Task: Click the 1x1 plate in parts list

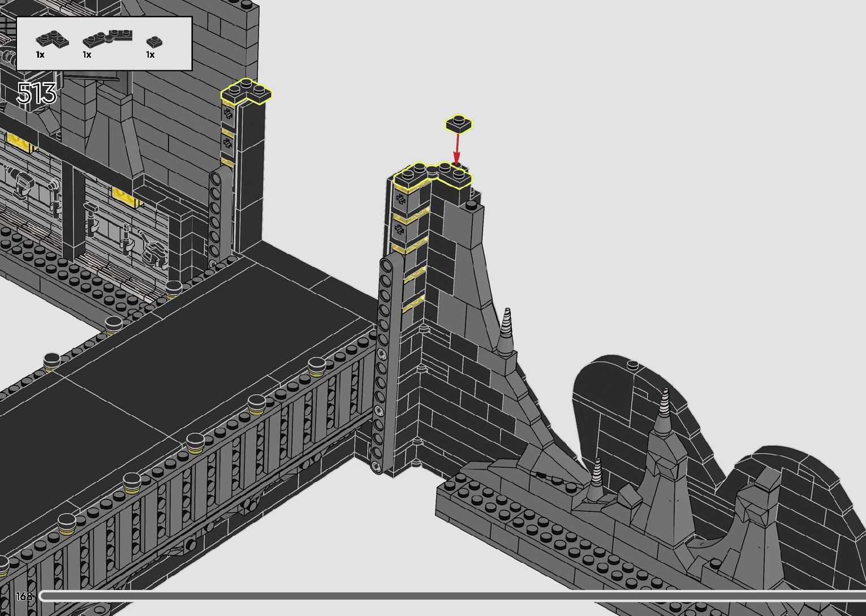Action: (x=154, y=41)
